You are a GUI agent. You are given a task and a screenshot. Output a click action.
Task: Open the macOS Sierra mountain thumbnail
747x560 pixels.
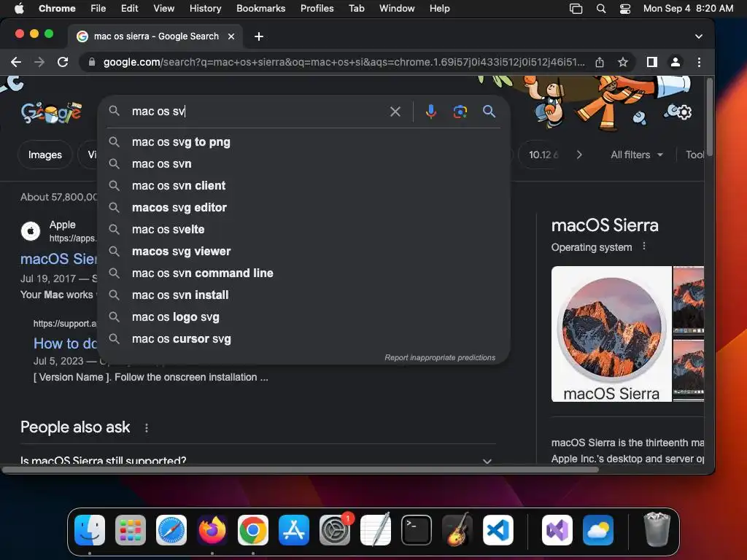tap(611, 334)
